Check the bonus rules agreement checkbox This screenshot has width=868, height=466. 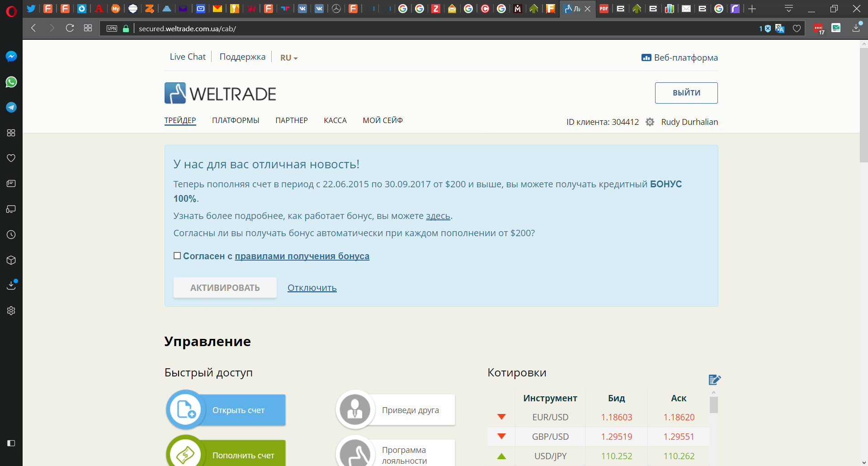tap(177, 256)
